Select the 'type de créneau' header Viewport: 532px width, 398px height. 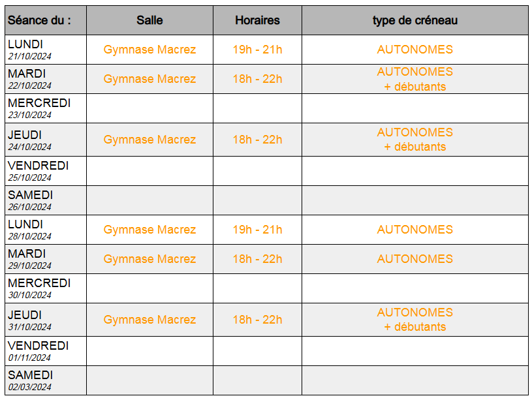(x=415, y=20)
